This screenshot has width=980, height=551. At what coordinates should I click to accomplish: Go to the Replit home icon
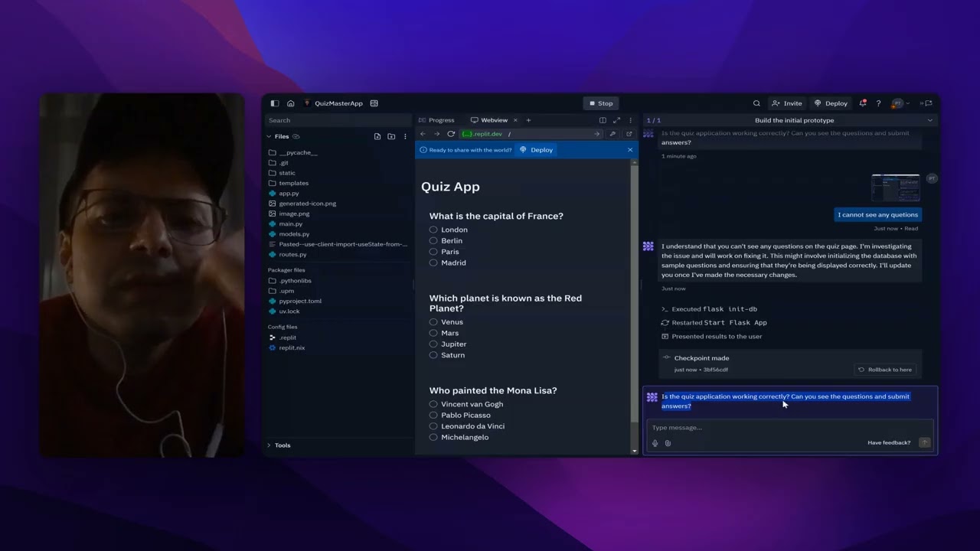[291, 103]
